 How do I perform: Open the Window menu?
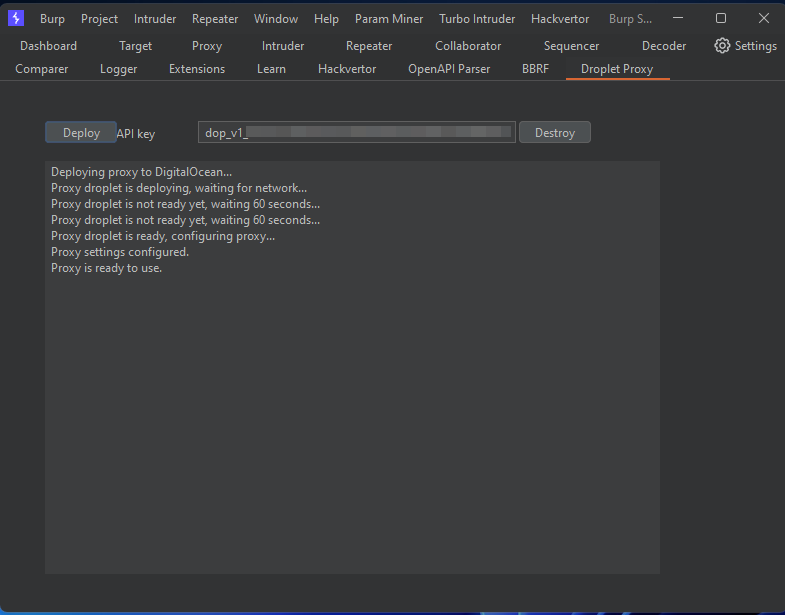pyautogui.click(x=276, y=19)
